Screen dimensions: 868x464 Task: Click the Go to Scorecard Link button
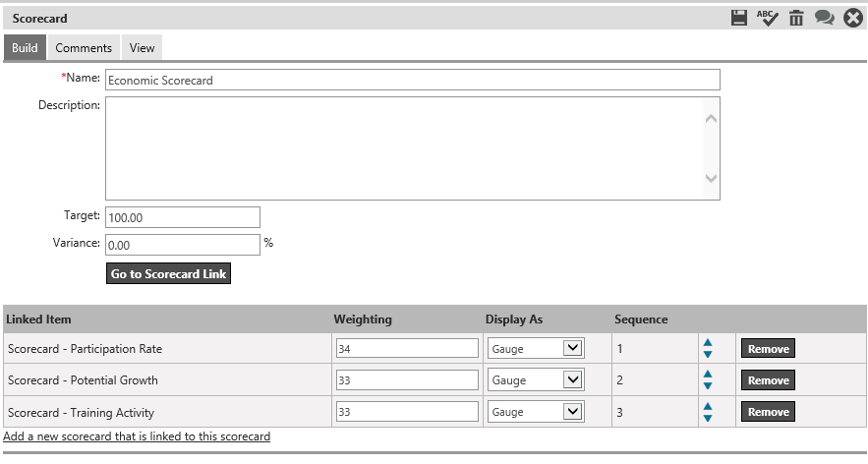tap(168, 273)
